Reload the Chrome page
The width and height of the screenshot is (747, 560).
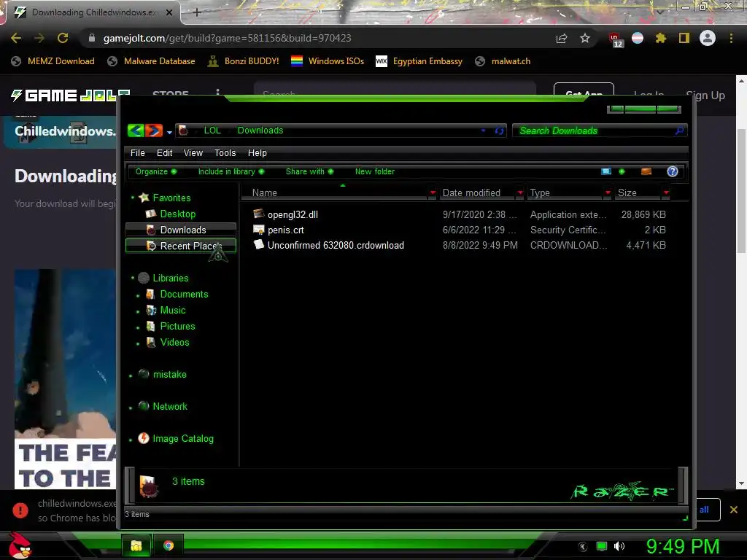(63, 38)
